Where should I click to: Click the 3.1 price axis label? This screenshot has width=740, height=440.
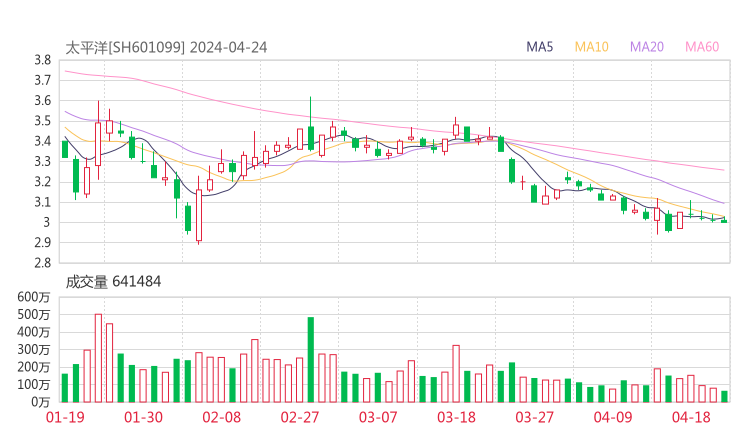[42, 202]
